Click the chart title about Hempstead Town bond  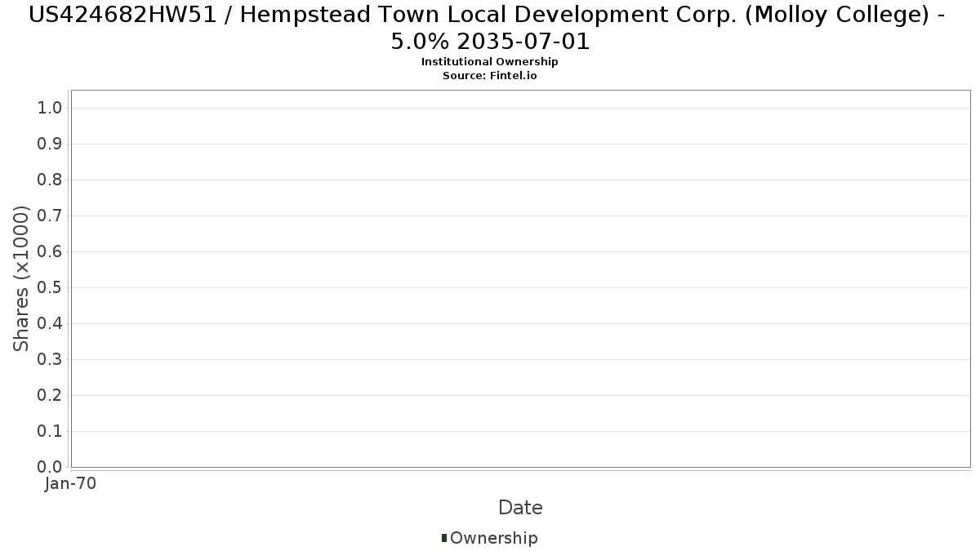pyautogui.click(x=489, y=27)
